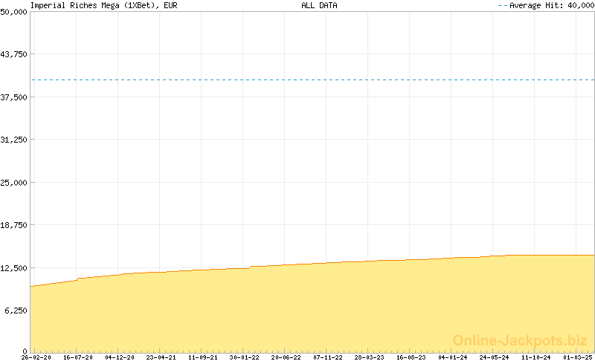Image resolution: width=595 pixels, height=364 pixels.
Task: Click the 6,250 y-axis label
Action: pos(16,311)
